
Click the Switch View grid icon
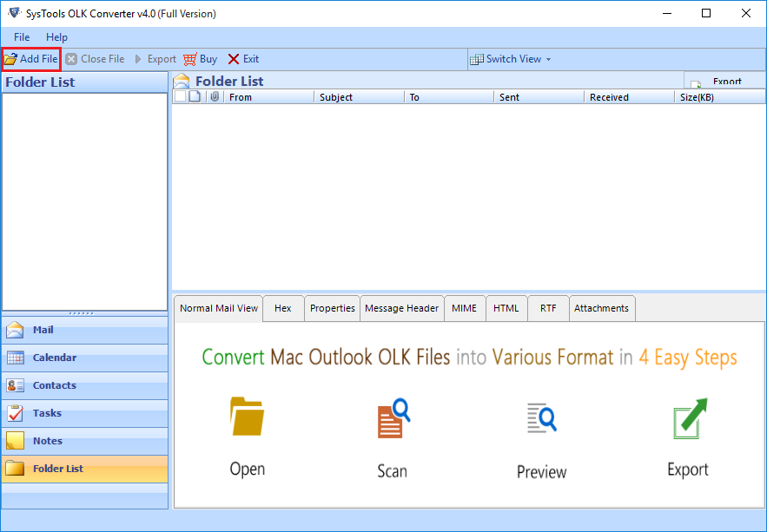click(x=476, y=60)
